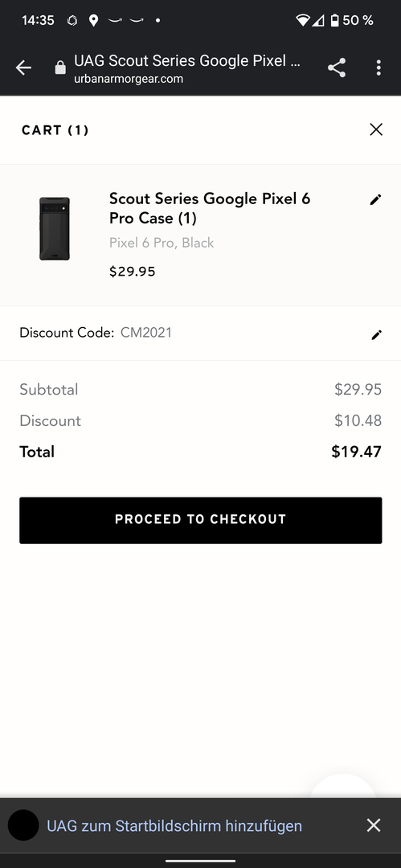Open the three-dot browser menu
Viewport: 401px width, 868px height.
(x=378, y=68)
